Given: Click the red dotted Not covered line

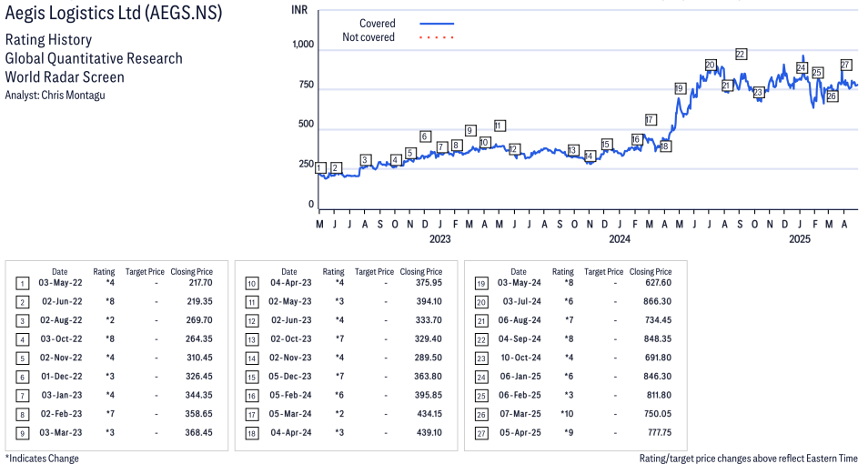Looking at the screenshot, I should 437,37.
